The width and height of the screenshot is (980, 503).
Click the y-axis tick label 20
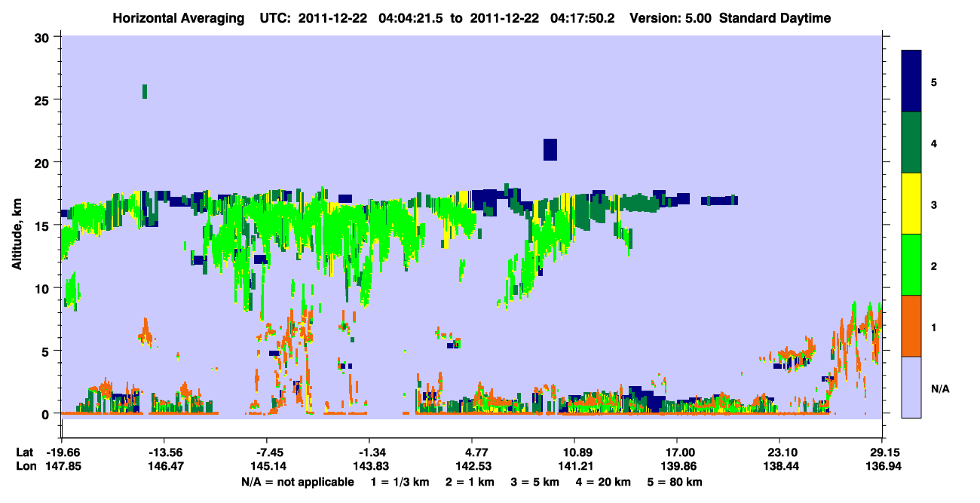[x=43, y=162]
